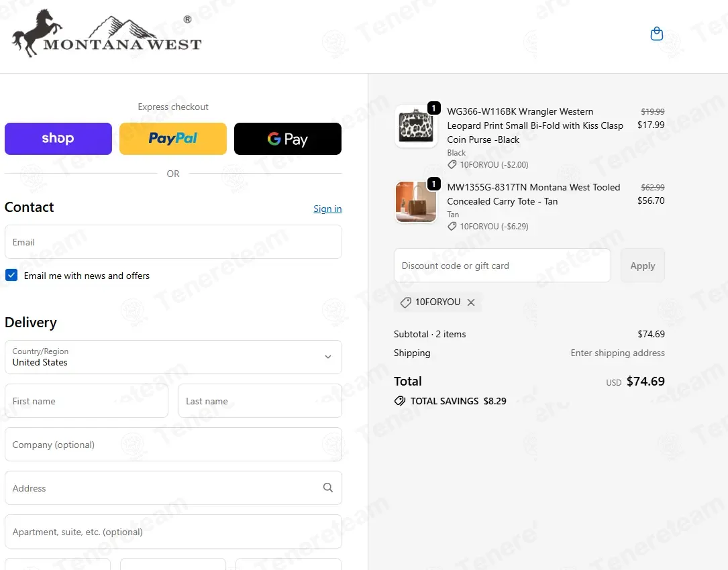The image size is (728, 570).
Task: Expand the Country/Region dropdown
Action: coord(173,357)
